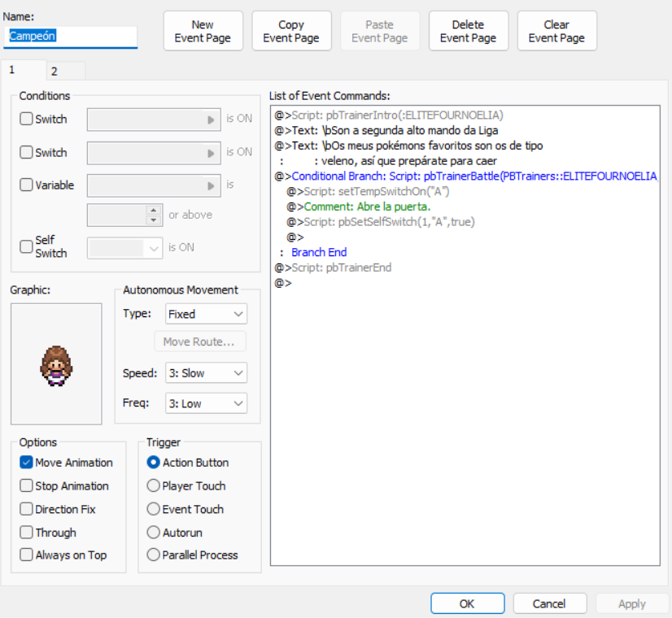Select event page tab 1
Screen dimensions: 672x618
point(13,71)
